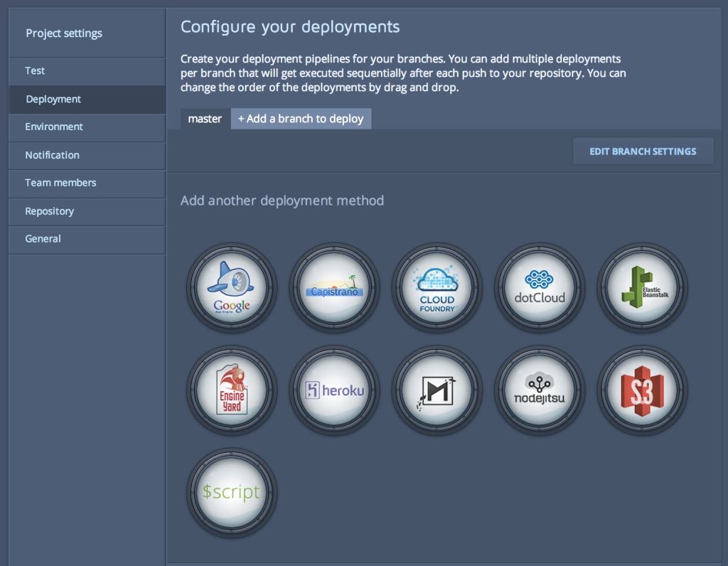This screenshot has width=728, height=566.
Task: Choose the Elastic Beanstalk icon
Action: tap(642, 288)
